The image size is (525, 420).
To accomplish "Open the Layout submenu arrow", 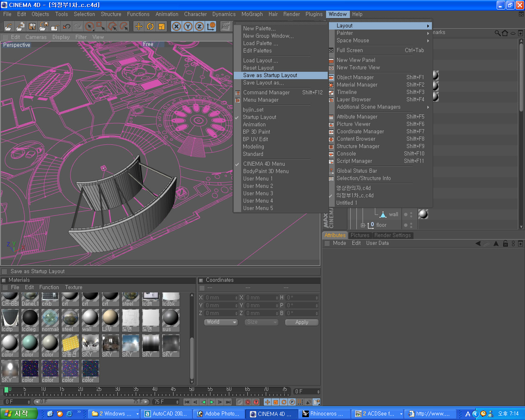I will click(428, 26).
